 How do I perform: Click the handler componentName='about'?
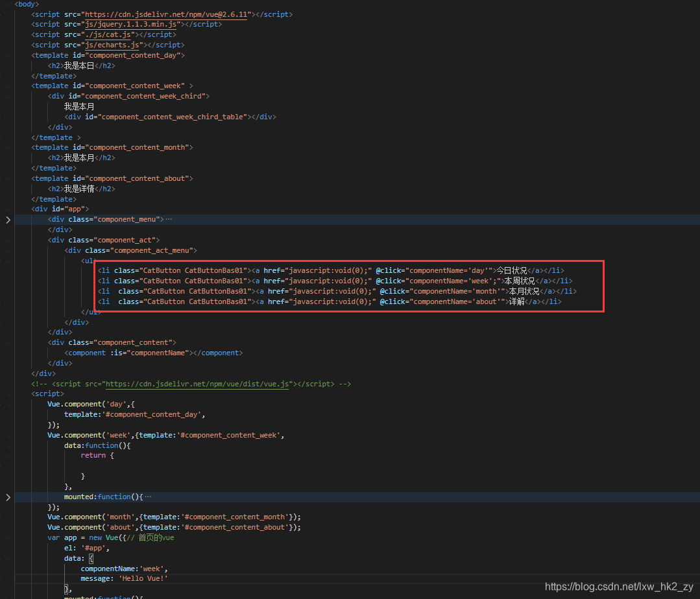457,302
